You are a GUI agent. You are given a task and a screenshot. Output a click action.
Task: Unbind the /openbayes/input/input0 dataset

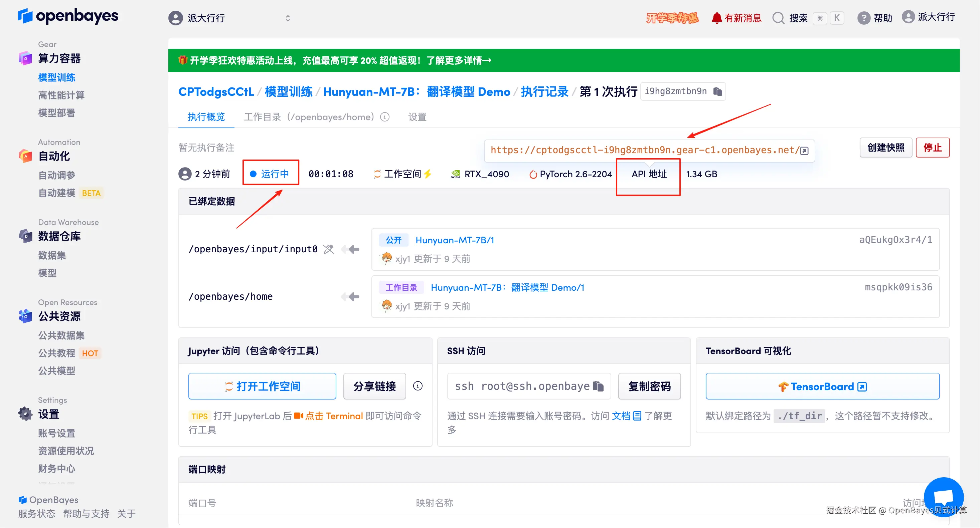pyautogui.click(x=328, y=249)
